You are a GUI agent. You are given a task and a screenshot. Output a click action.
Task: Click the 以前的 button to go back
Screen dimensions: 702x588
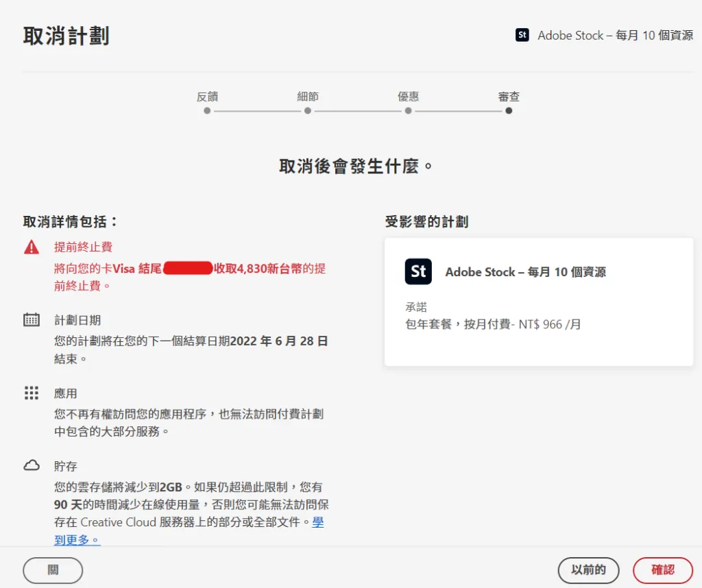(x=588, y=569)
